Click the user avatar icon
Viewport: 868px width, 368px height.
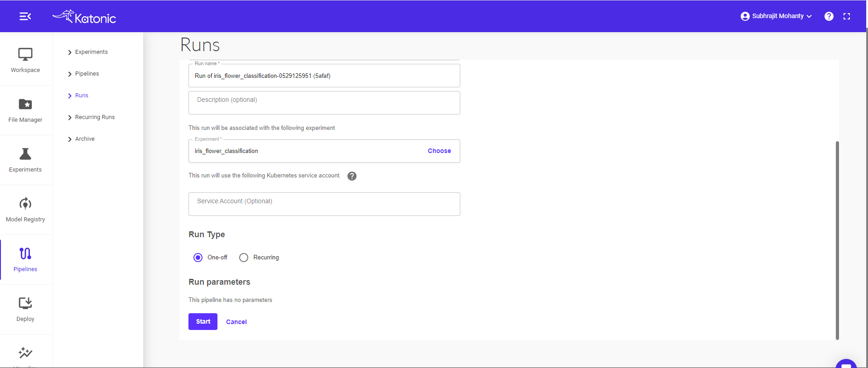tap(745, 16)
